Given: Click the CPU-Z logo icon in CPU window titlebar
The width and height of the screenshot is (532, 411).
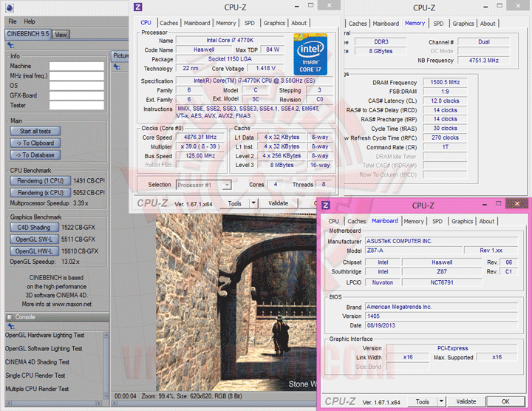Looking at the screenshot, I should click(x=138, y=7).
